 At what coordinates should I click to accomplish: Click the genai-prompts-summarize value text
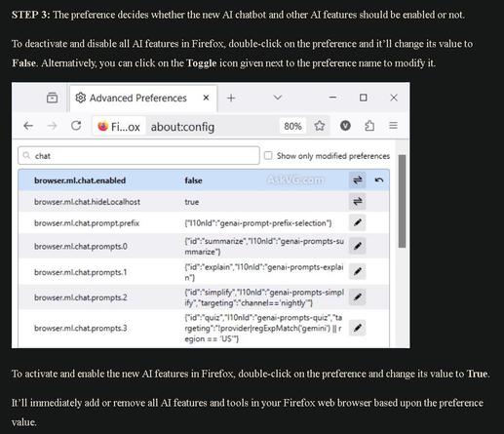click(264, 247)
